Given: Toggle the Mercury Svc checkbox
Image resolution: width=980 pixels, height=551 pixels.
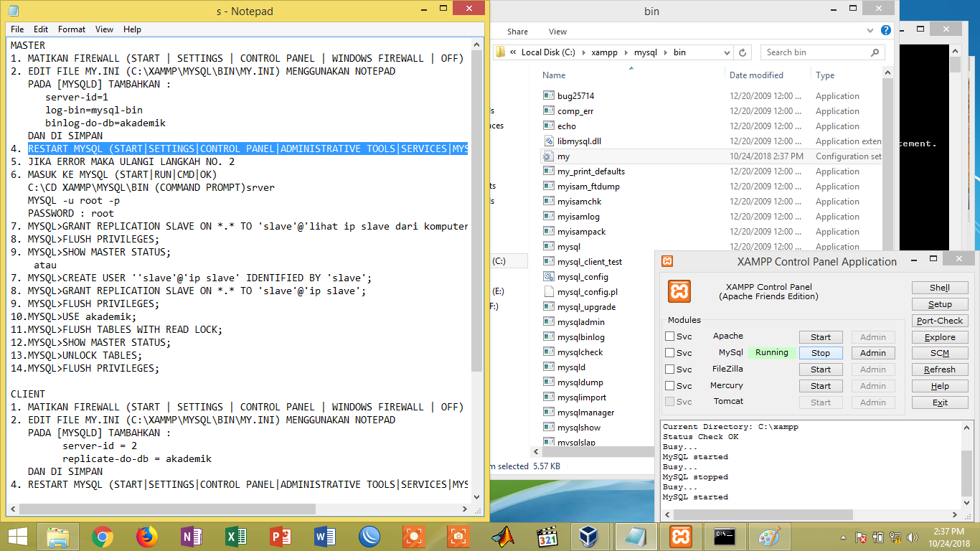Looking at the screenshot, I should pyautogui.click(x=669, y=385).
